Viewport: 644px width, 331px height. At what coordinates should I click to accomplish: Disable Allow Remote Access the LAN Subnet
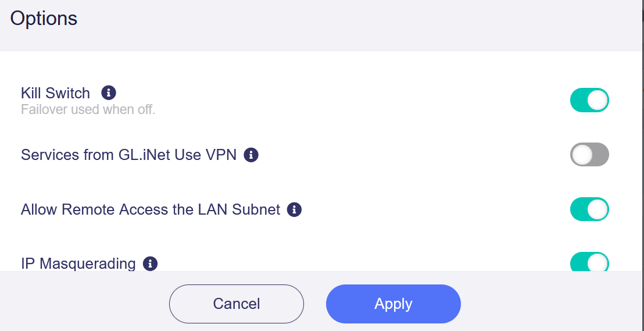pyautogui.click(x=589, y=209)
